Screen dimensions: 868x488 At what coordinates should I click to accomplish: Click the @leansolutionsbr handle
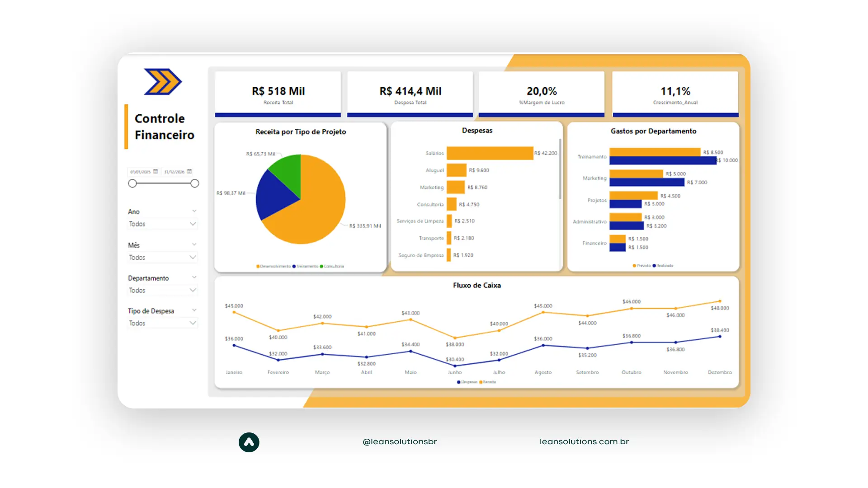pyautogui.click(x=400, y=442)
